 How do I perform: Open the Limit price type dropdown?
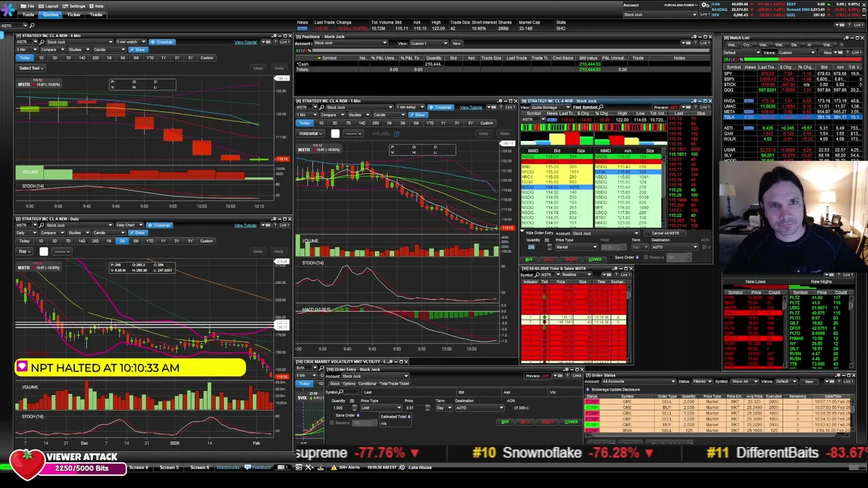click(381, 408)
